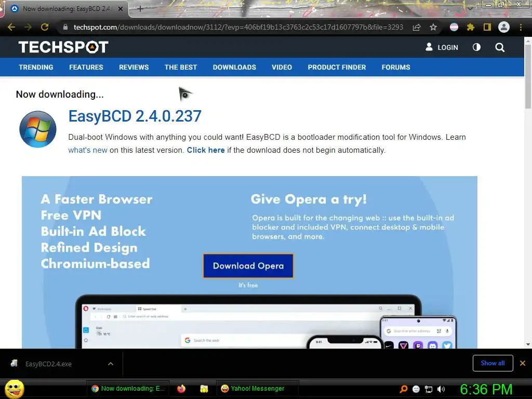Reload the TechSpot page
Screen dimensions: 532x399
(45, 27)
